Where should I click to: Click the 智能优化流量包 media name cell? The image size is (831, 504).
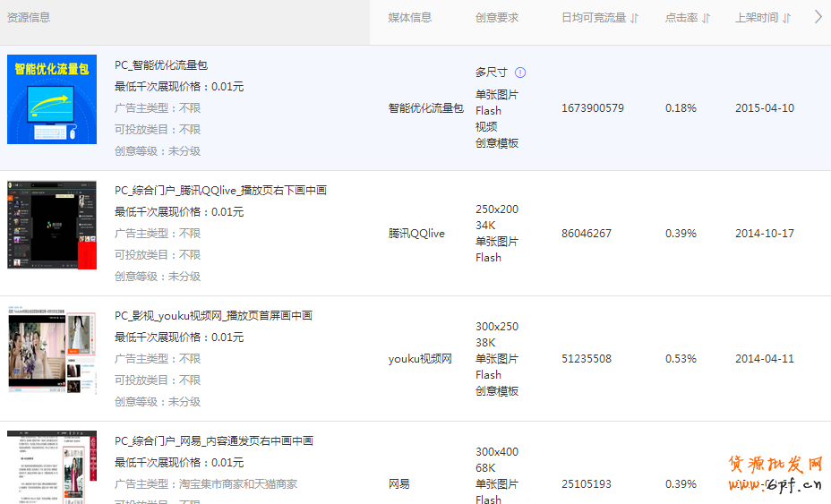(425, 108)
